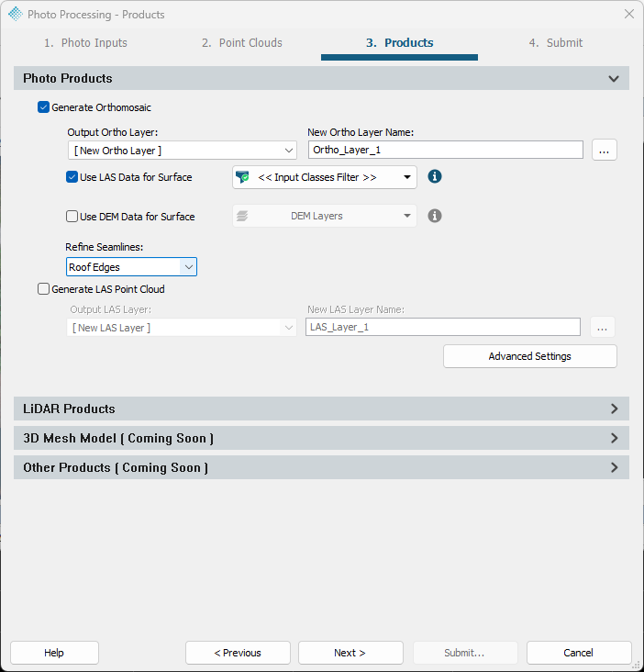The height and width of the screenshot is (672, 644).
Task: Click the Output Ortho Layer label
Action: [113, 132]
